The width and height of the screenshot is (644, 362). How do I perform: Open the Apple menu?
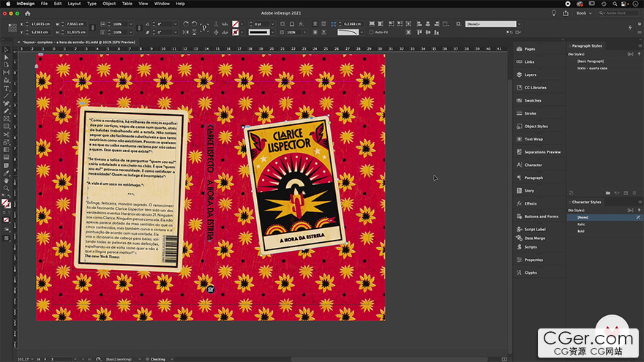[8, 3]
